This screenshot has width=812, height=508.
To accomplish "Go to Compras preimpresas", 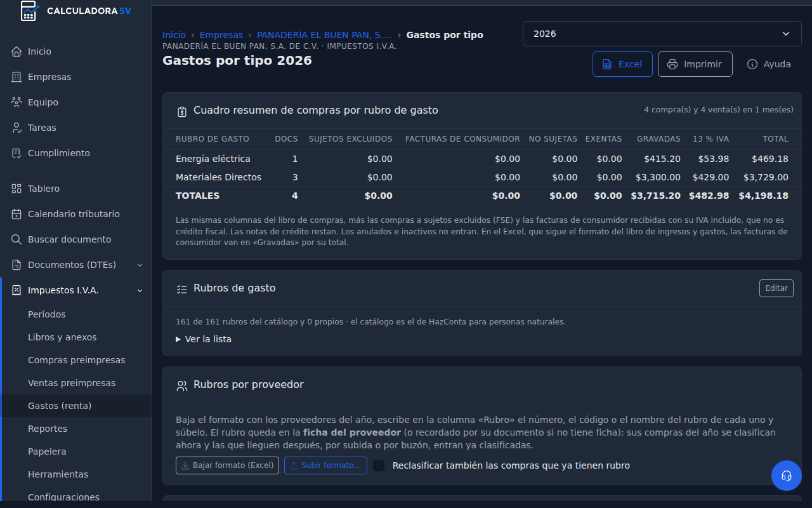I will (x=77, y=360).
